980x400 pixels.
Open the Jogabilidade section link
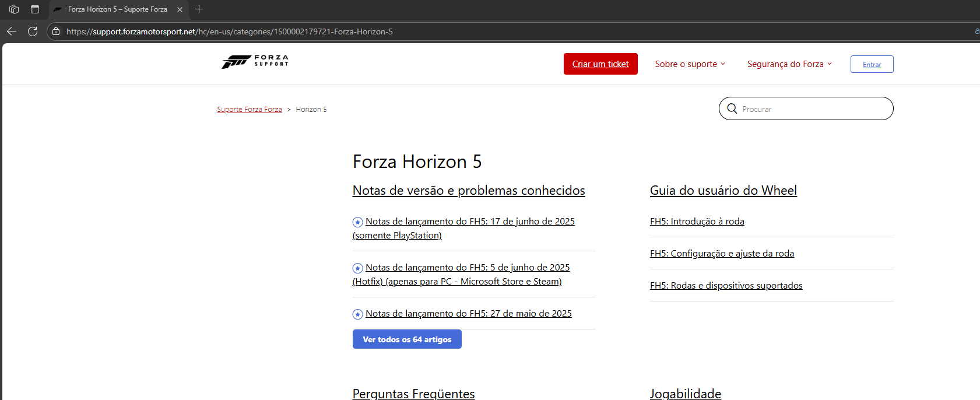coord(686,394)
